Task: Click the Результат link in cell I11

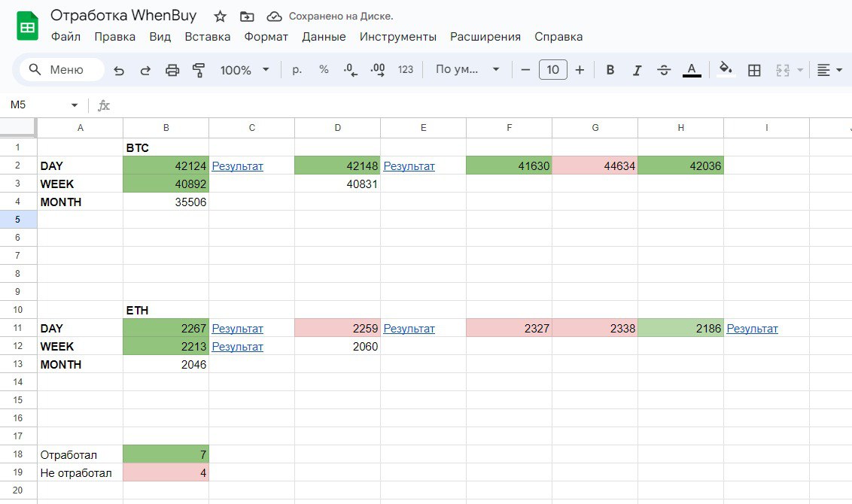Action: (x=752, y=329)
